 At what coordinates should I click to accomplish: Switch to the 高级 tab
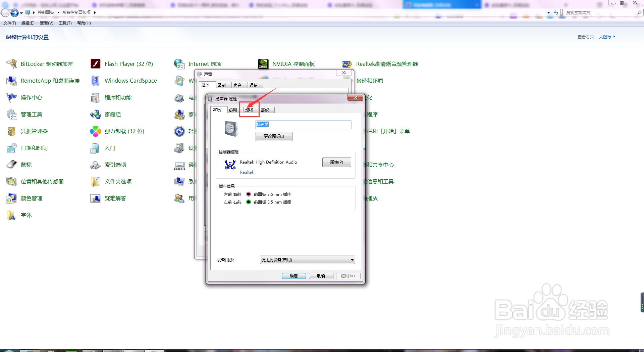tap(265, 110)
